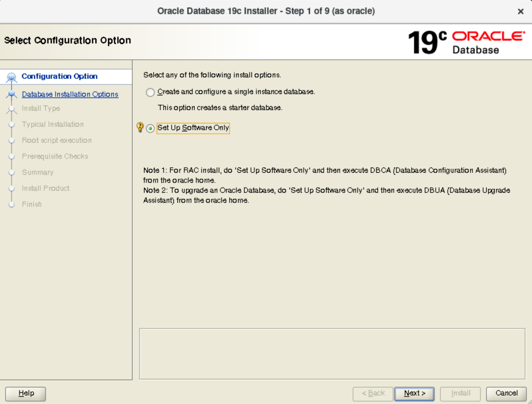
Task: Select 'Create and configure a single instance database' radio
Action: 150,92
